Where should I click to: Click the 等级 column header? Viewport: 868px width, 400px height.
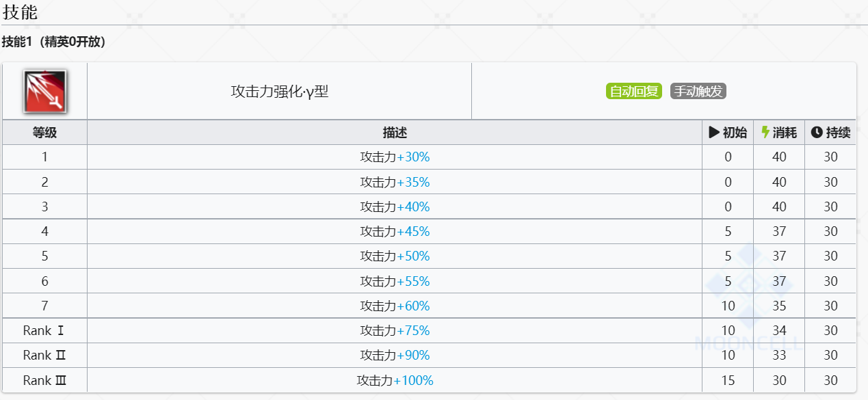45,133
